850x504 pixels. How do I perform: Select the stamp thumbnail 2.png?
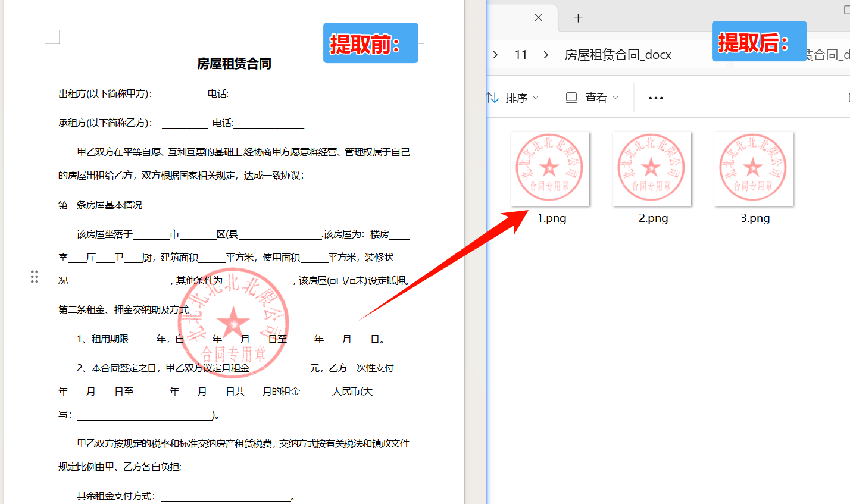(652, 168)
